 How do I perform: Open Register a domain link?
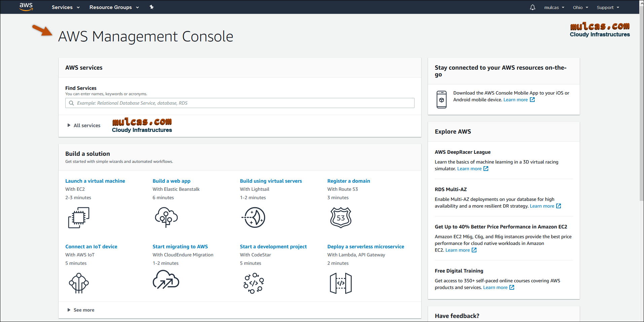click(x=349, y=181)
